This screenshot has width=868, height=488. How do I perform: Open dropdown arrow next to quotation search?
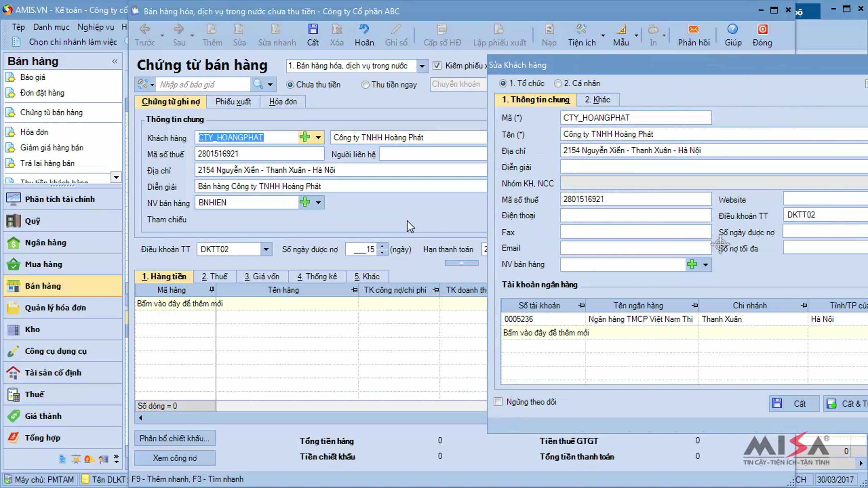270,85
